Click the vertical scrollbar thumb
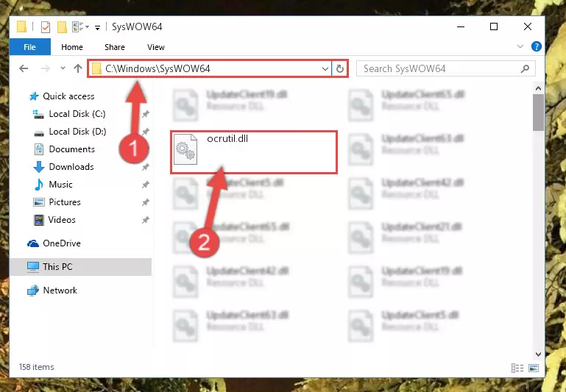Screen dimensions: 566x392 (x=538, y=113)
